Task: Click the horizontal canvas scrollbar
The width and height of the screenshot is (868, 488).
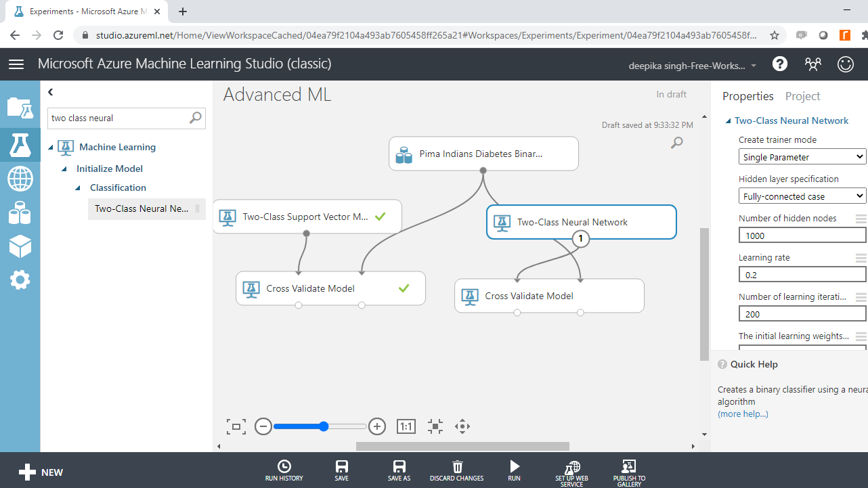Action: click(462, 446)
